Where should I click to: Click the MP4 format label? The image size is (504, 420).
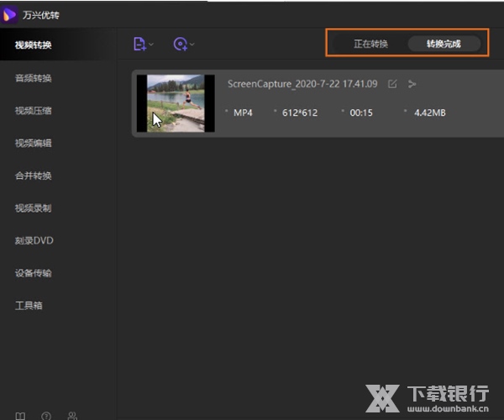243,113
